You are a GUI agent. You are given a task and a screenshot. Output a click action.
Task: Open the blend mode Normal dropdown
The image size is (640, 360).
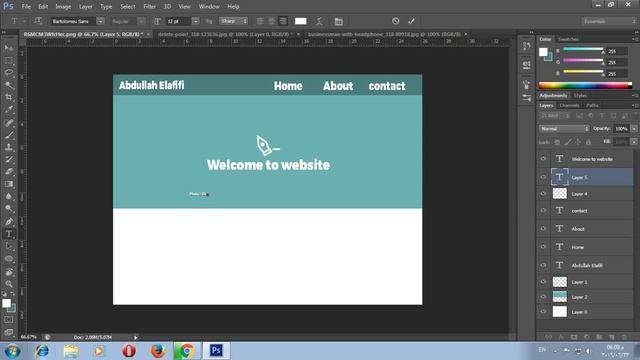(x=564, y=129)
